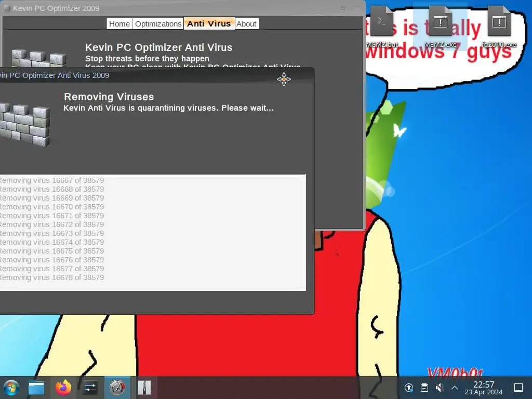Select line 'Removing virus 16667 of 38579'

click(x=51, y=180)
